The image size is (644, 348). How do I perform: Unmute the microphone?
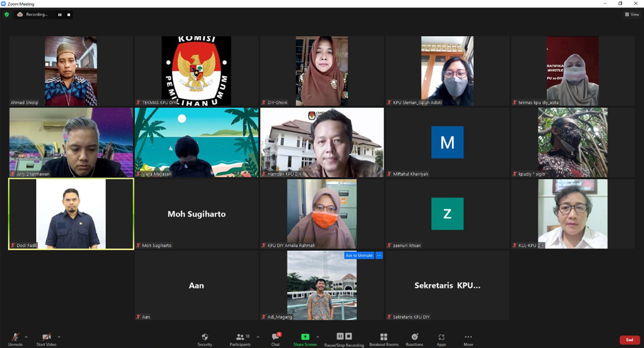(15, 339)
